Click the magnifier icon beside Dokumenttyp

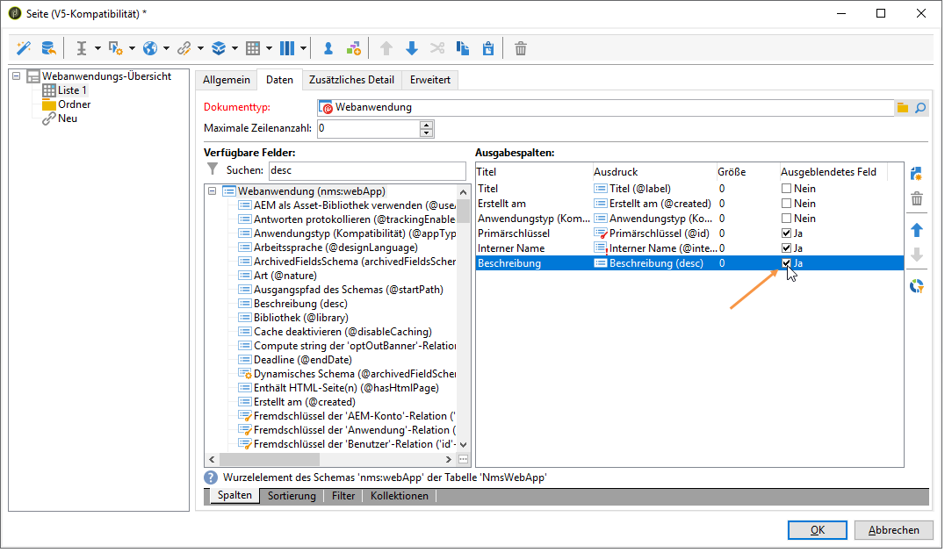[920, 108]
